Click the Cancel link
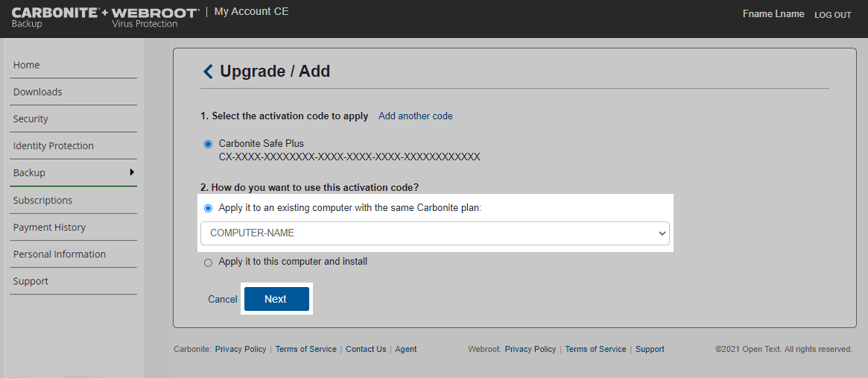The image size is (868, 378). (223, 299)
